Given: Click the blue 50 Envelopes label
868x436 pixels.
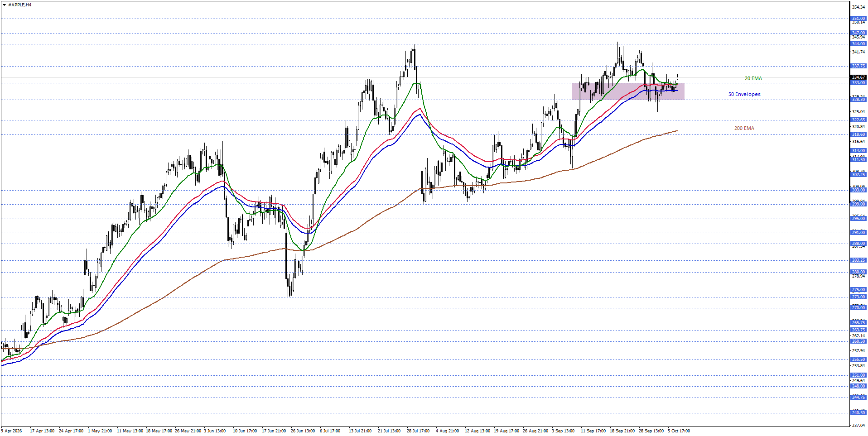Looking at the screenshot, I should coord(744,94).
